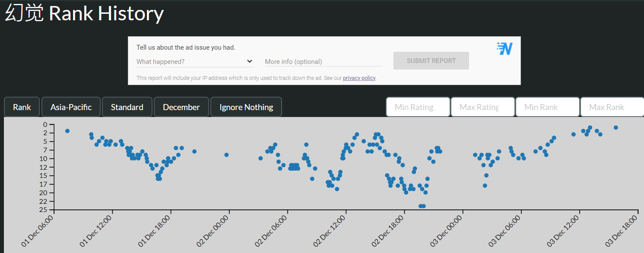Click the Rank filter button
644x253 pixels.
[22, 107]
